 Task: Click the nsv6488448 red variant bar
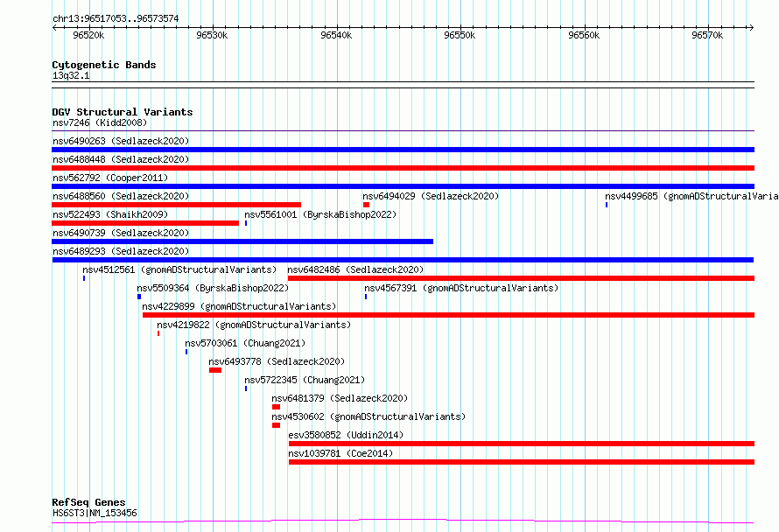403,168
